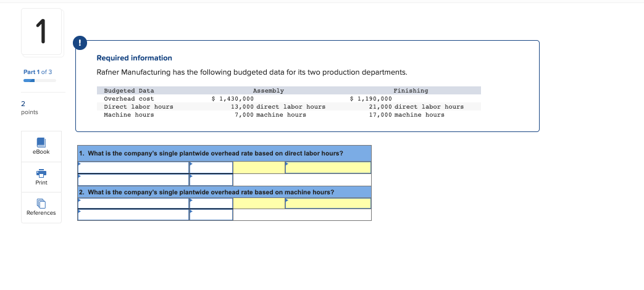
Task: Open the eBook icon
Action: coord(41,143)
